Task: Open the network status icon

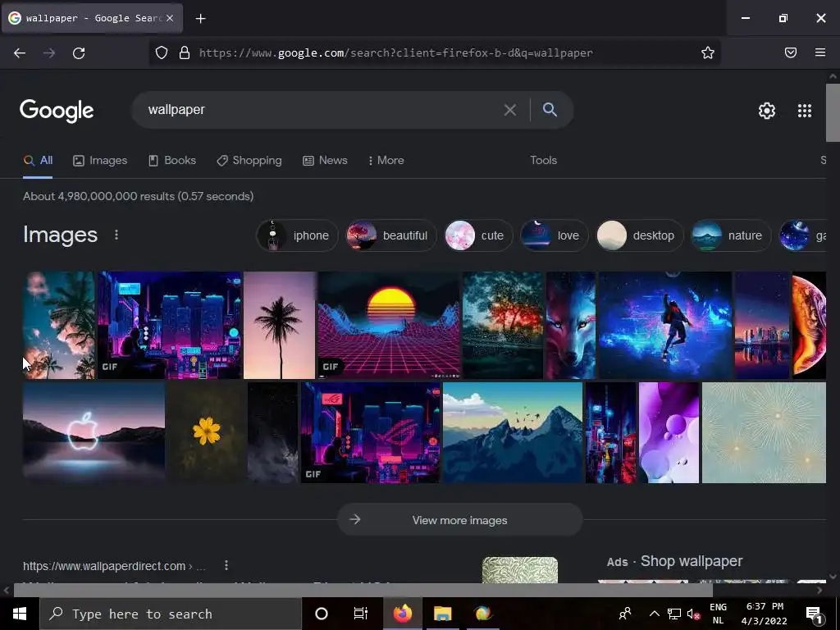Action: click(x=674, y=614)
